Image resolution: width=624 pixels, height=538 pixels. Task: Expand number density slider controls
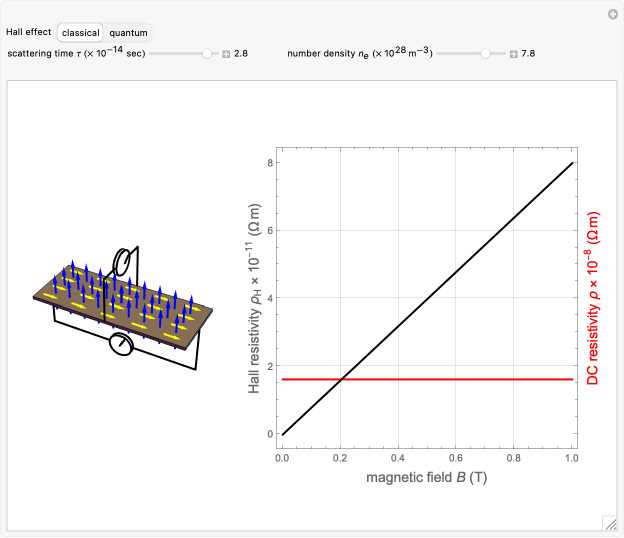pos(514,54)
